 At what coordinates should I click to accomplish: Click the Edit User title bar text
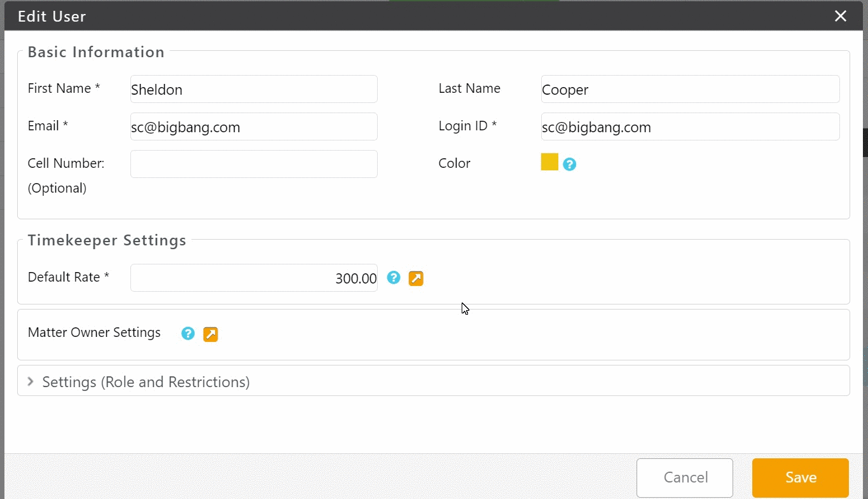coord(52,17)
